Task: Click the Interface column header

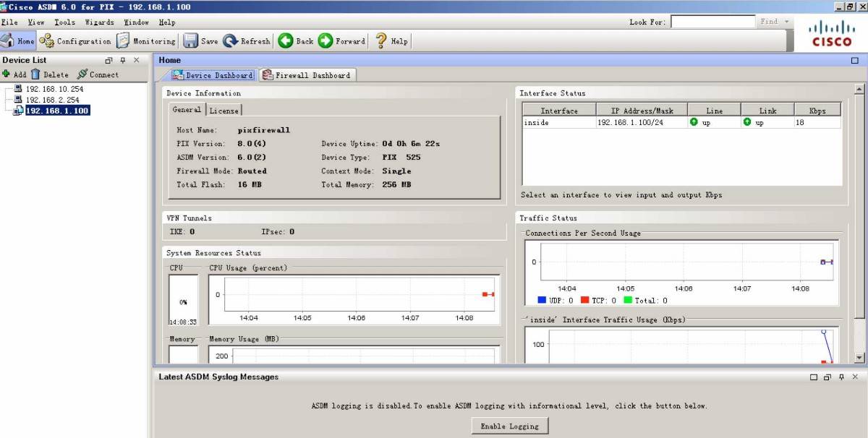Action: tap(559, 111)
